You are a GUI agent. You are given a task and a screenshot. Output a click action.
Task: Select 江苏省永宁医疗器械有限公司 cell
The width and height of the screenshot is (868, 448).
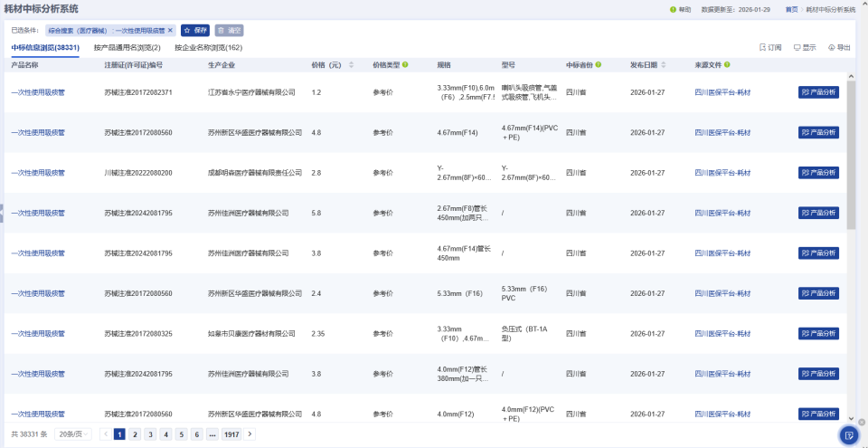(251, 92)
